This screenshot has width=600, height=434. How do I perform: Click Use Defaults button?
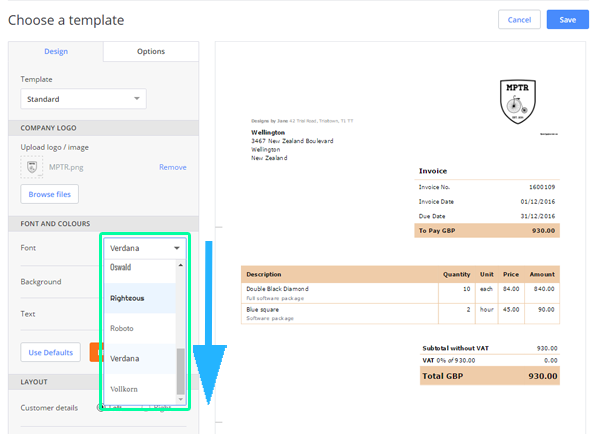pos(51,352)
